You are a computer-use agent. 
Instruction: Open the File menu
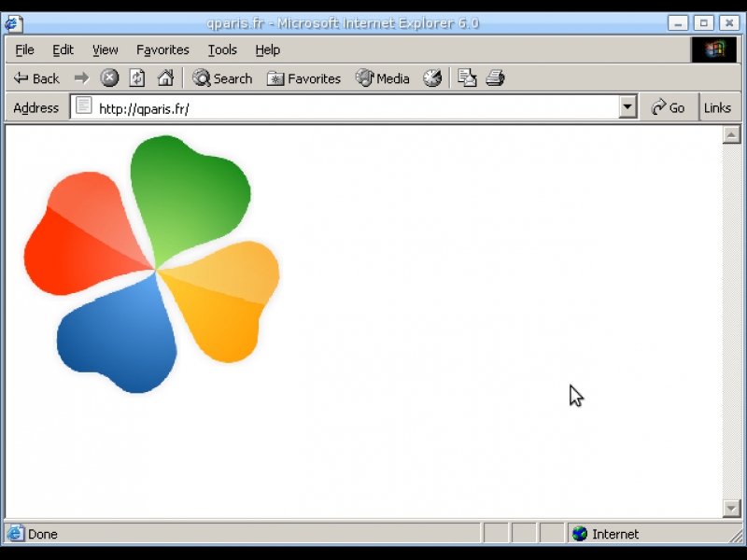pos(24,49)
